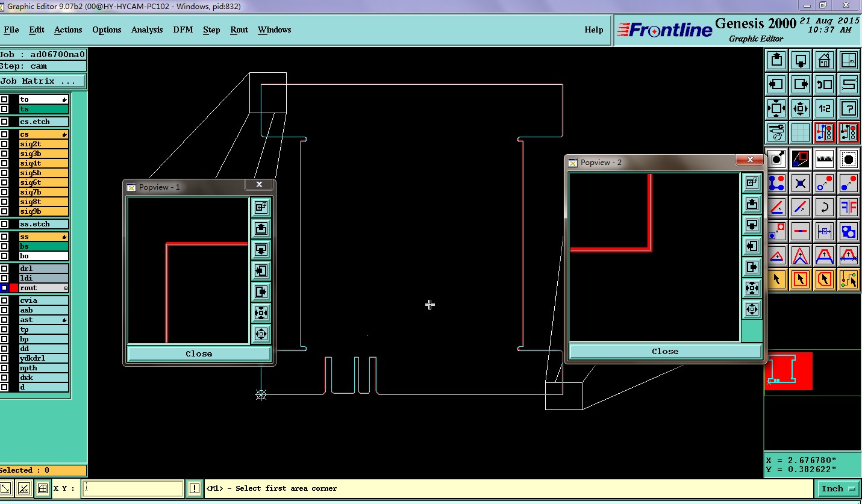Click the crosshair grid snap button at bottom left

pos(43,488)
